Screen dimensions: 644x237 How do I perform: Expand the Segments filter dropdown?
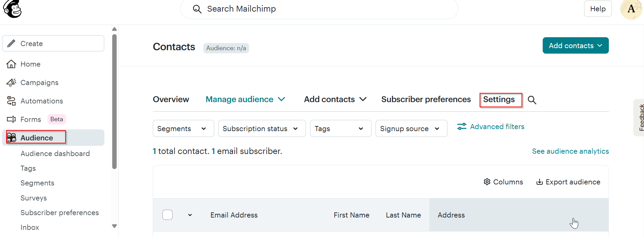pos(183,129)
